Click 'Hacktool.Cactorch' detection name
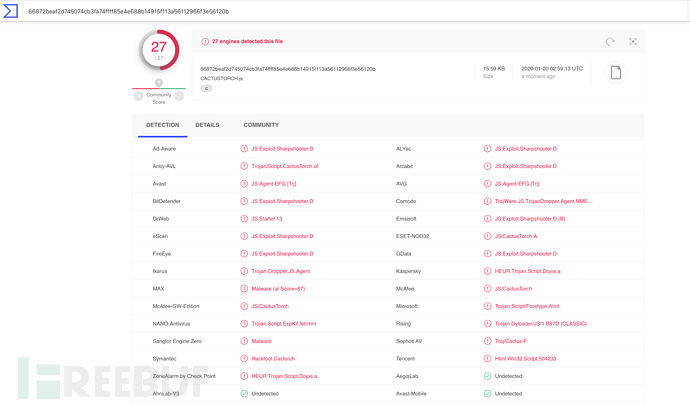The height and width of the screenshot is (406, 690). point(273,358)
